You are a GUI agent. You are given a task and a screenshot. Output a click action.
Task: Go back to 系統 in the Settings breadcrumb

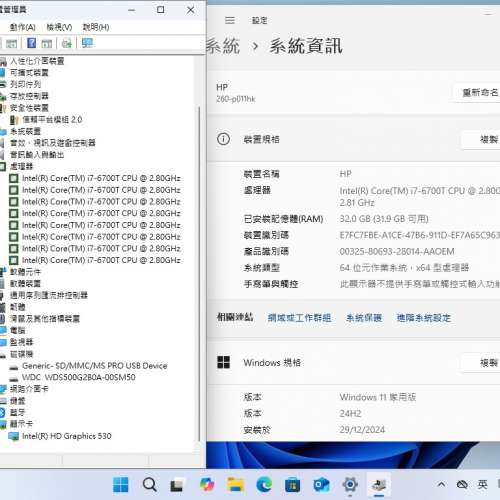pyautogui.click(x=223, y=46)
